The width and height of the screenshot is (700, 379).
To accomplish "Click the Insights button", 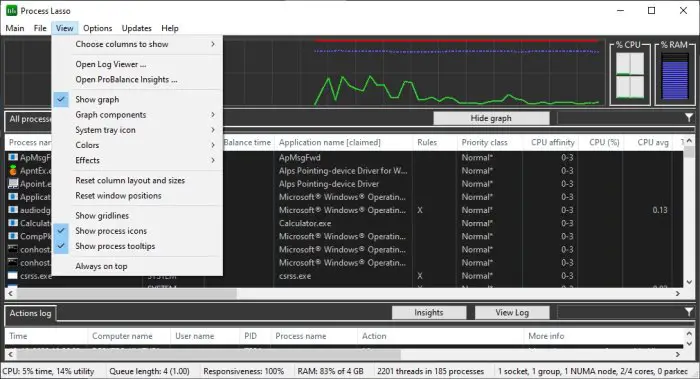I will pyautogui.click(x=429, y=312).
